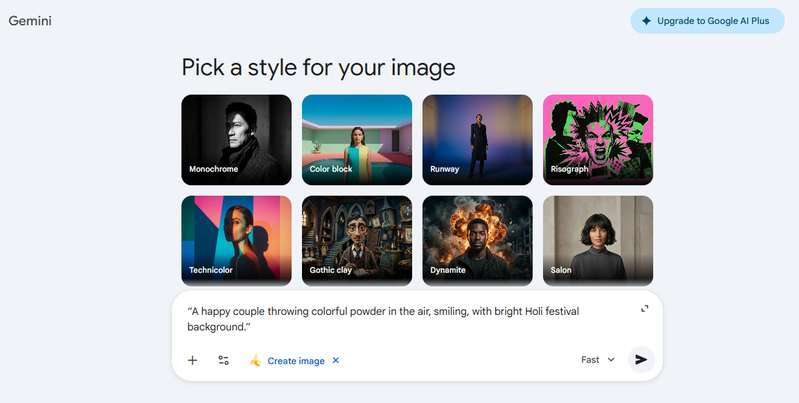This screenshot has width=799, height=403.
Task: Click the banana Create image icon
Action: (x=255, y=361)
